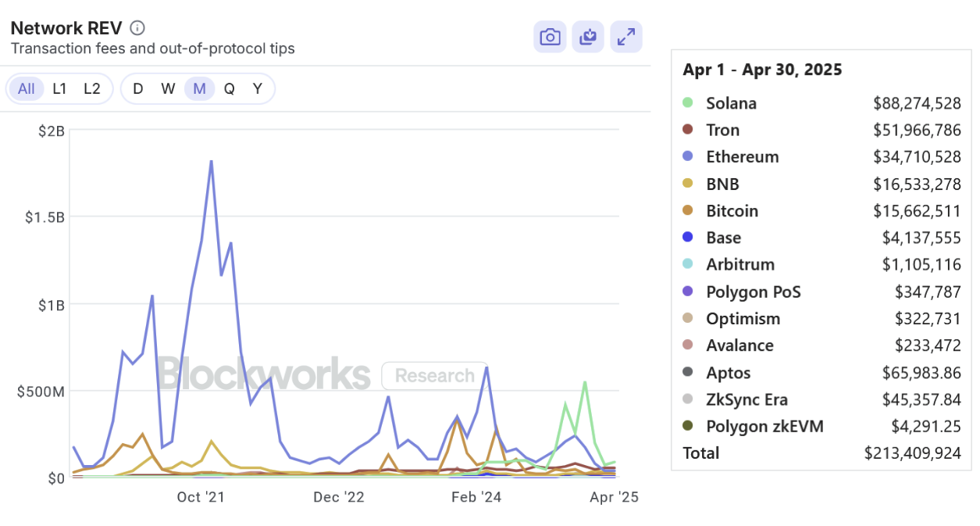Image resolution: width=980 pixels, height=526 pixels.
Task: Click the Total label in the legend
Action: pos(700,453)
